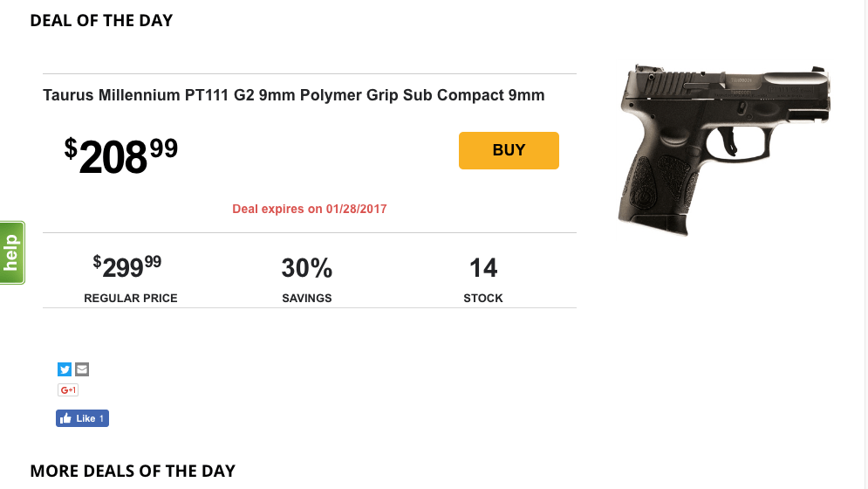Click the Taurus Millennium PT111 G2 title
This screenshot has height=489, width=868.
[293, 95]
